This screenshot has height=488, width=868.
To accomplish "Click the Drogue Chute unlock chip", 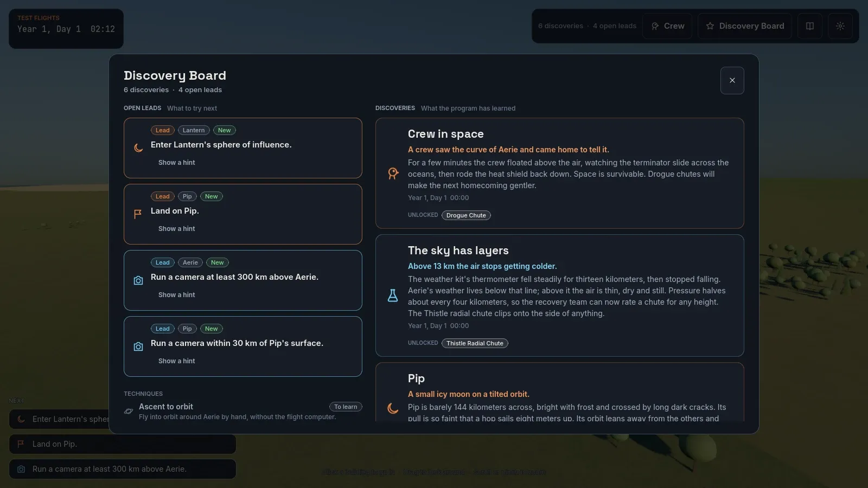I will 466,215.
